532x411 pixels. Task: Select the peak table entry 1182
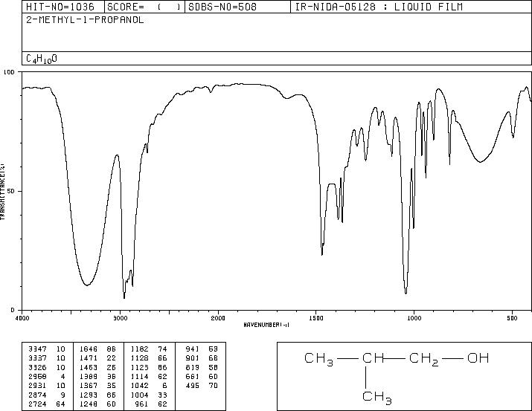pos(140,349)
